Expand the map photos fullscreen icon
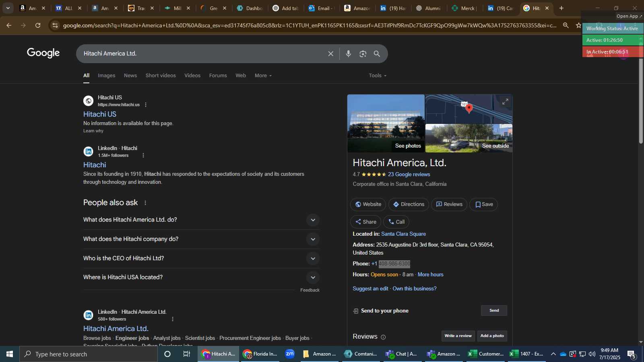The height and width of the screenshot is (362, 644). tap(505, 102)
